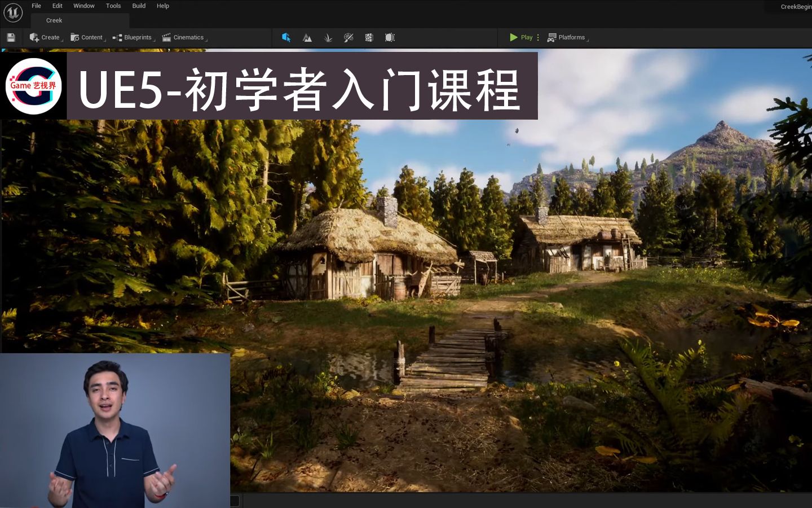Open the Content dropdown
The width and height of the screenshot is (812, 508).
coord(87,37)
